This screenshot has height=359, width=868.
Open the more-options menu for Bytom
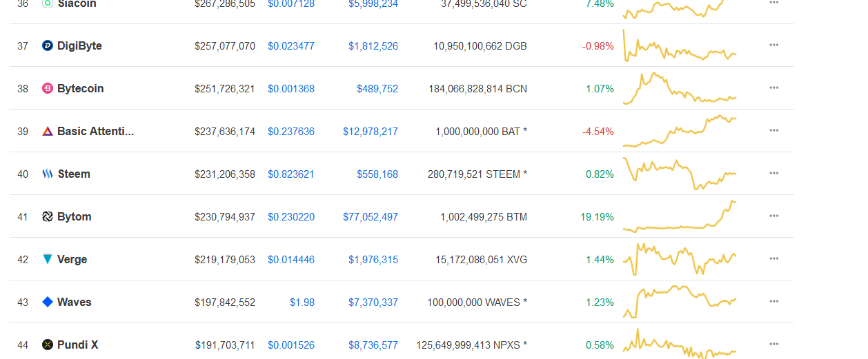[773, 216]
